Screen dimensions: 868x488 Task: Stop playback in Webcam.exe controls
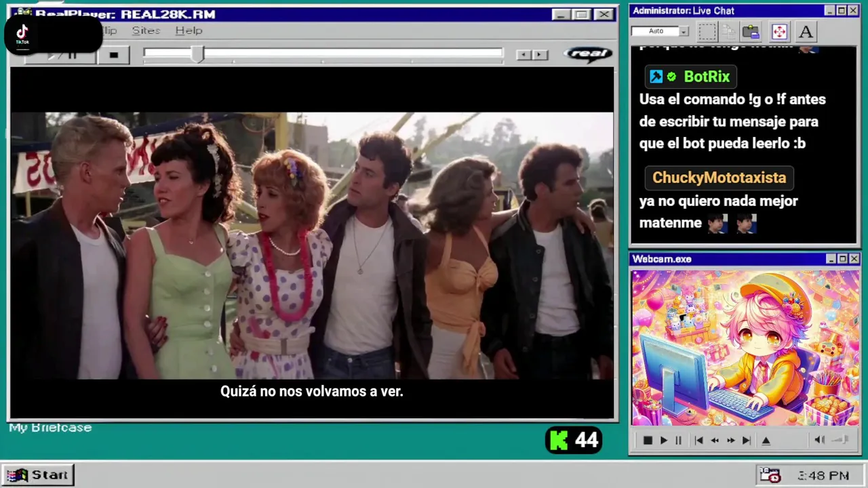tap(647, 440)
